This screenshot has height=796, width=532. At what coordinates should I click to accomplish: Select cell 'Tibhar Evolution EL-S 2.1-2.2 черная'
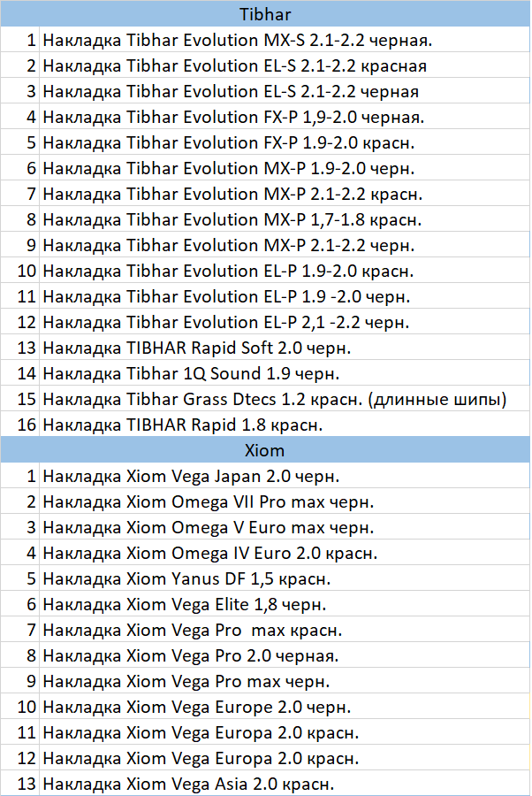[285, 91]
